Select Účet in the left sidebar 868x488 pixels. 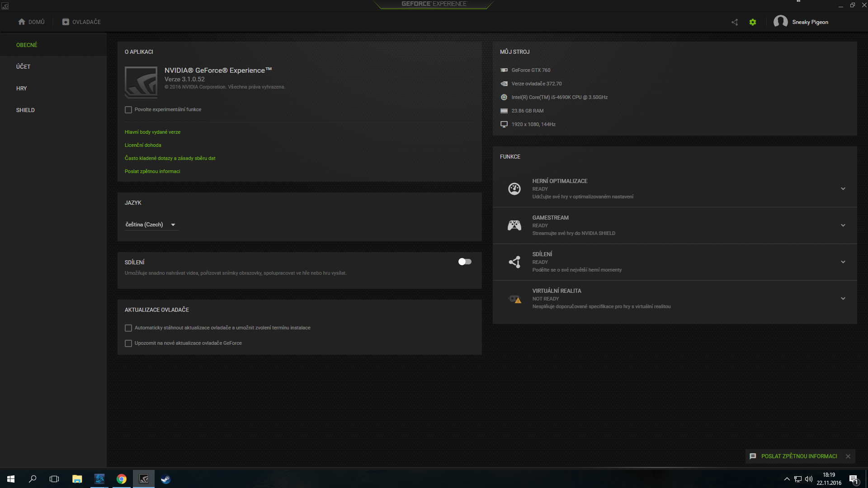click(x=24, y=67)
